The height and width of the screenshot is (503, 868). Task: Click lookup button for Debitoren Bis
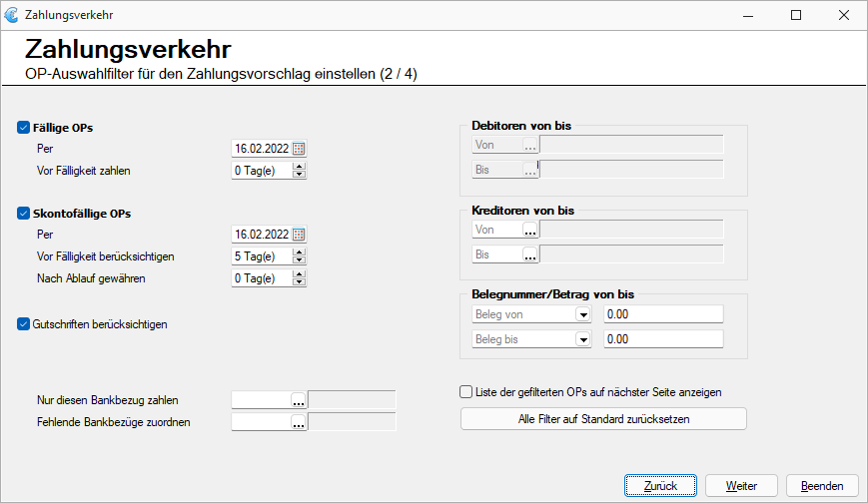point(530,170)
